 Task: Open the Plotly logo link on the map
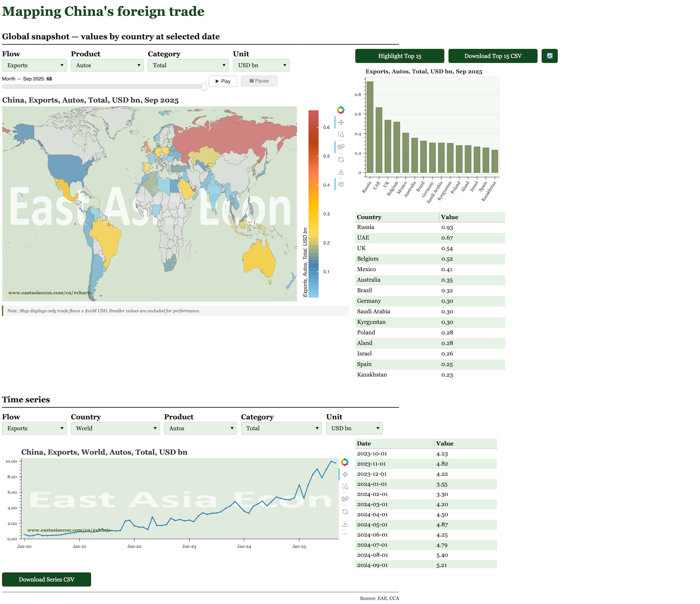pos(341,110)
